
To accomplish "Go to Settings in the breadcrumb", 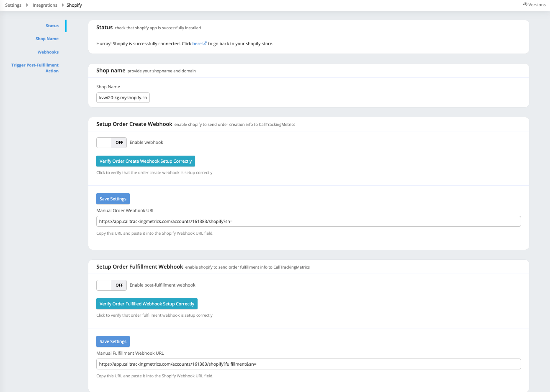I will pyautogui.click(x=13, y=5).
